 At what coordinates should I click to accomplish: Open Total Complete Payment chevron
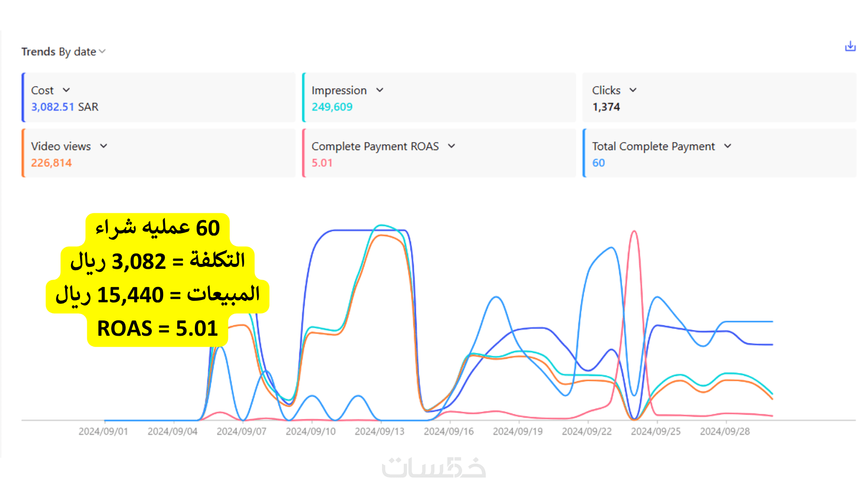click(x=727, y=146)
